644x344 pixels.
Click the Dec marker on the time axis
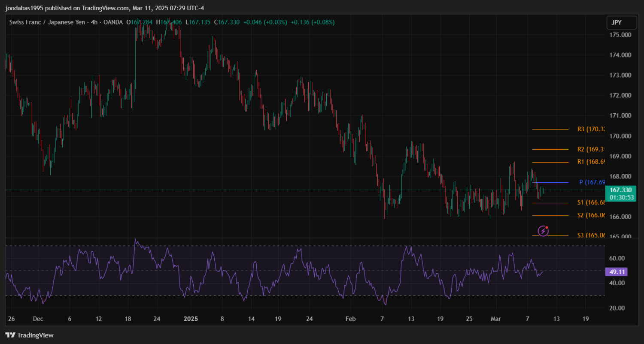tap(38, 319)
